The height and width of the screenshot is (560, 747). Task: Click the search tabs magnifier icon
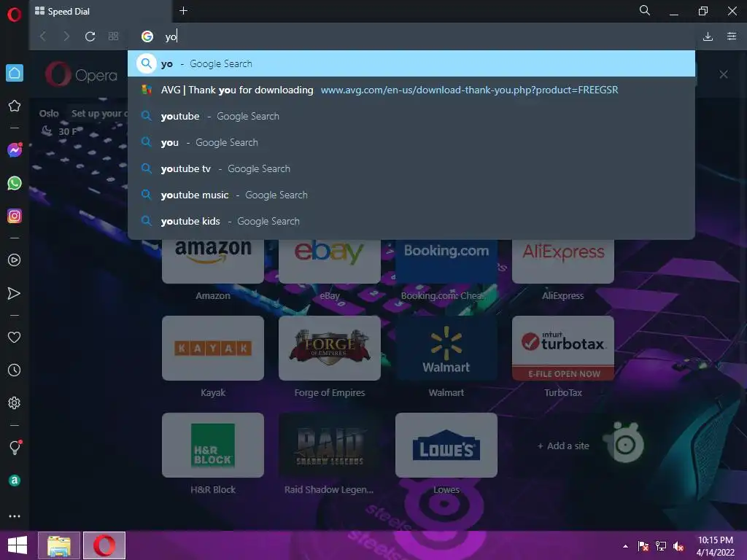click(x=645, y=10)
